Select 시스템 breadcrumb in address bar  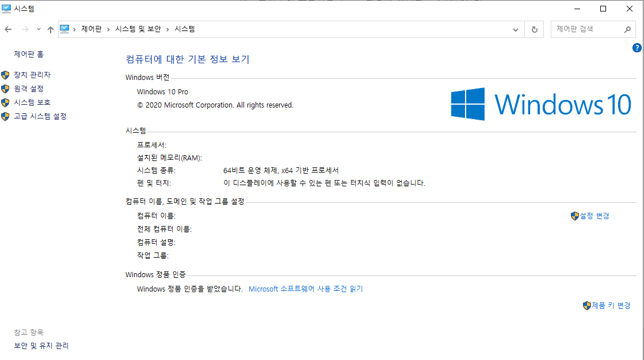pos(185,29)
